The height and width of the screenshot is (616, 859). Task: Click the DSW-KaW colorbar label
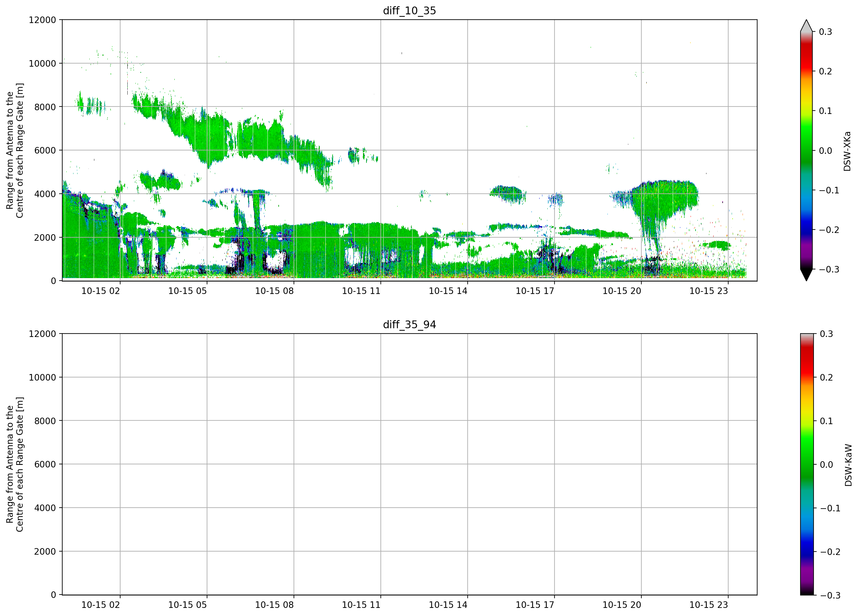(x=848, y=465)
